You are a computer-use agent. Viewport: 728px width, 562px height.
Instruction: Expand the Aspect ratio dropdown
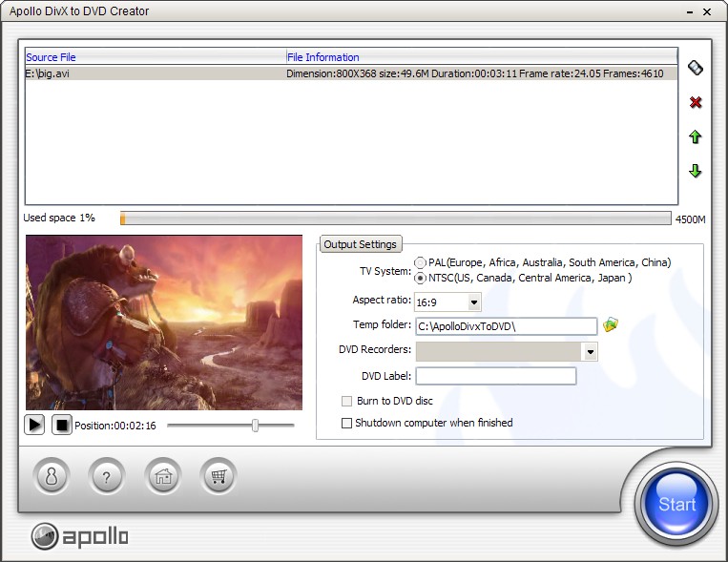coord(474,302)
